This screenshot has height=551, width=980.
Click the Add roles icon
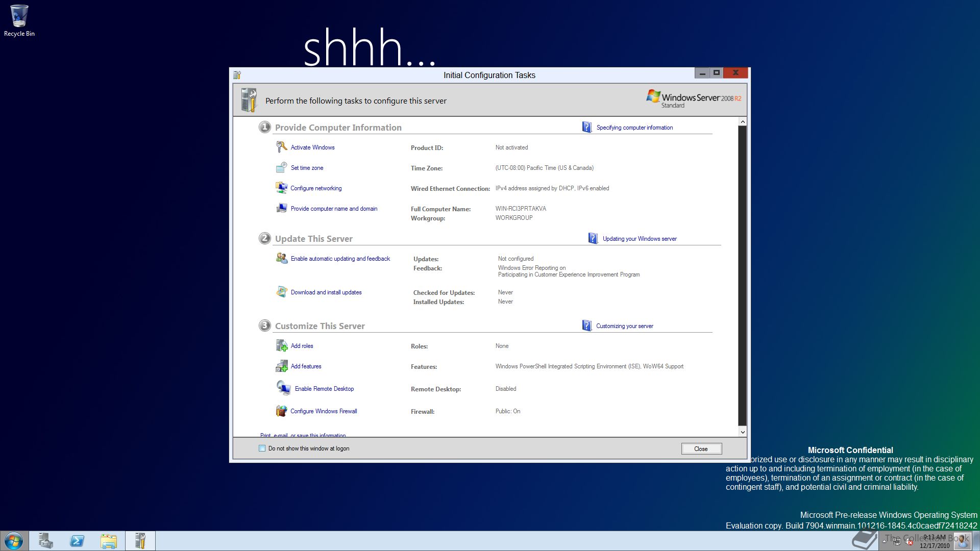click(x=282, y=346)
